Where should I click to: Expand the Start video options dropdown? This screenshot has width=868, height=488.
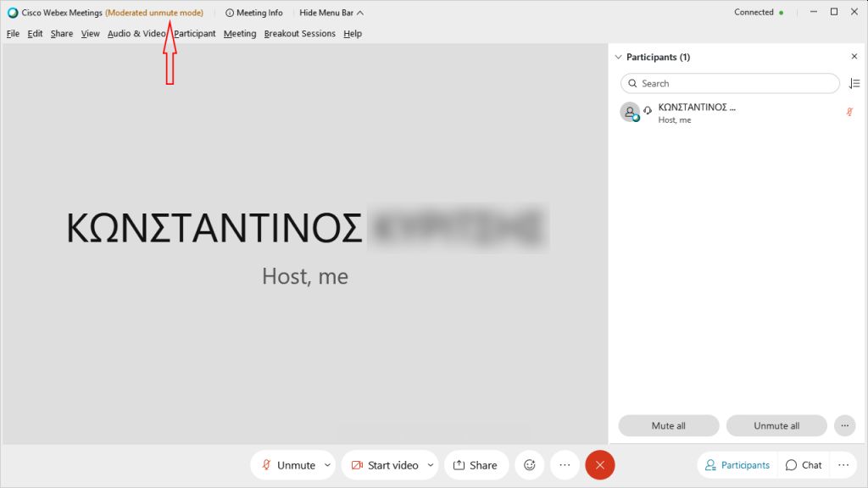(429, 464)
